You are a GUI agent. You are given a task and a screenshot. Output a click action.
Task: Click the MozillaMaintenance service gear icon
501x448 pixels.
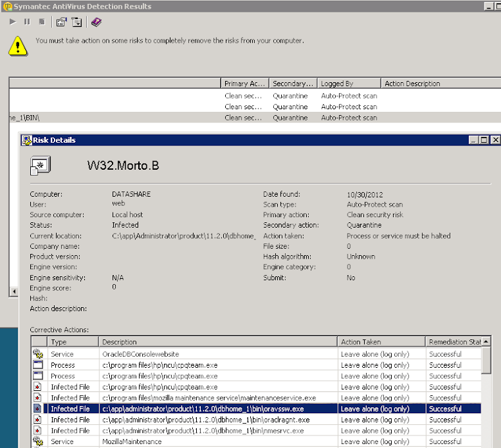pyautogui.click(x=38, y=441)
